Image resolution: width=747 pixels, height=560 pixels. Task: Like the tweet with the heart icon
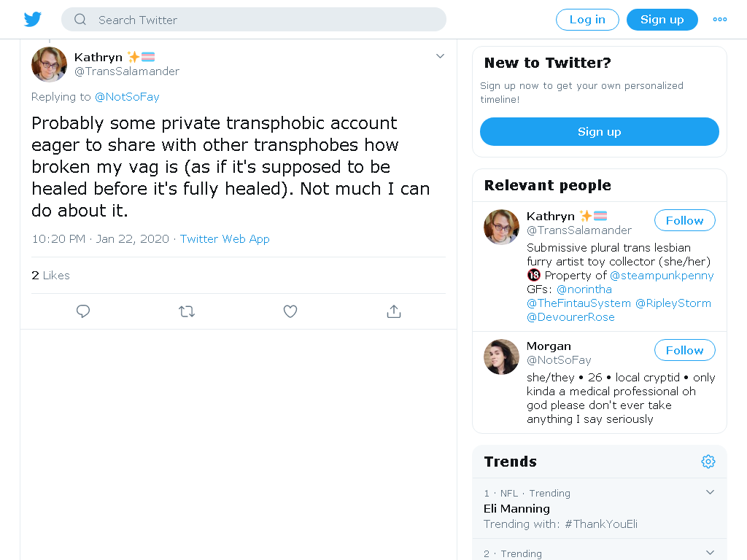290,311
